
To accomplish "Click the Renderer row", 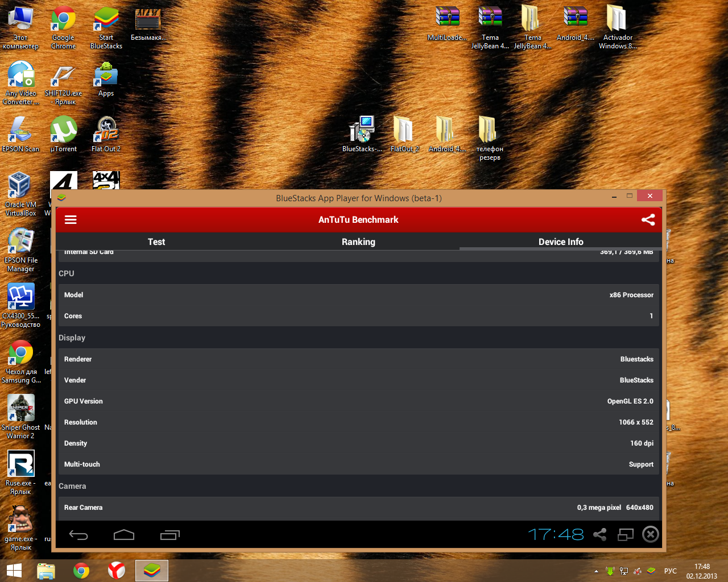I will click(x=359, y=359).
